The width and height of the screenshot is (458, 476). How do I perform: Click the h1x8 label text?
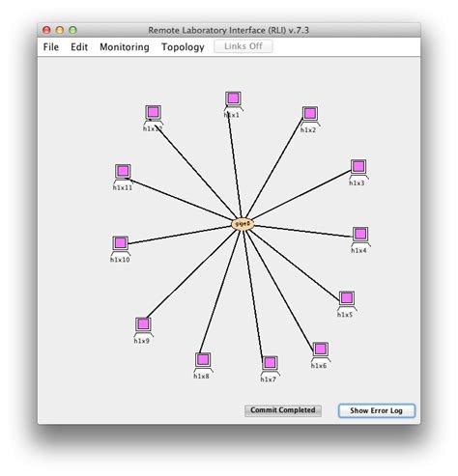pyautogui.click(x=201, y=377)
